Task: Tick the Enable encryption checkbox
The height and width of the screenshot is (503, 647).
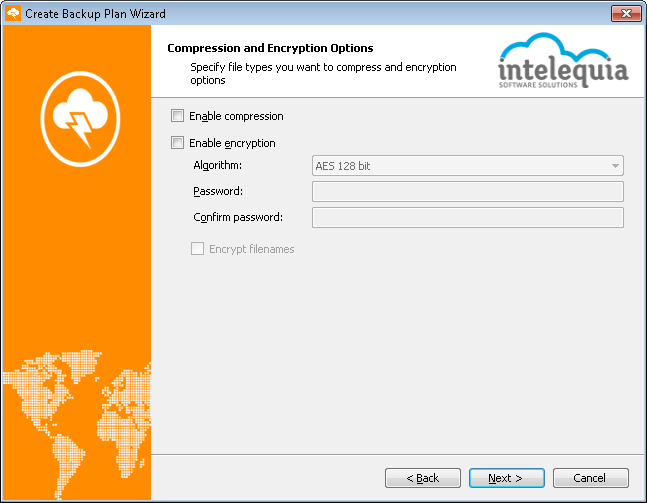Action: pyautogui.click(x=177, y=142)
